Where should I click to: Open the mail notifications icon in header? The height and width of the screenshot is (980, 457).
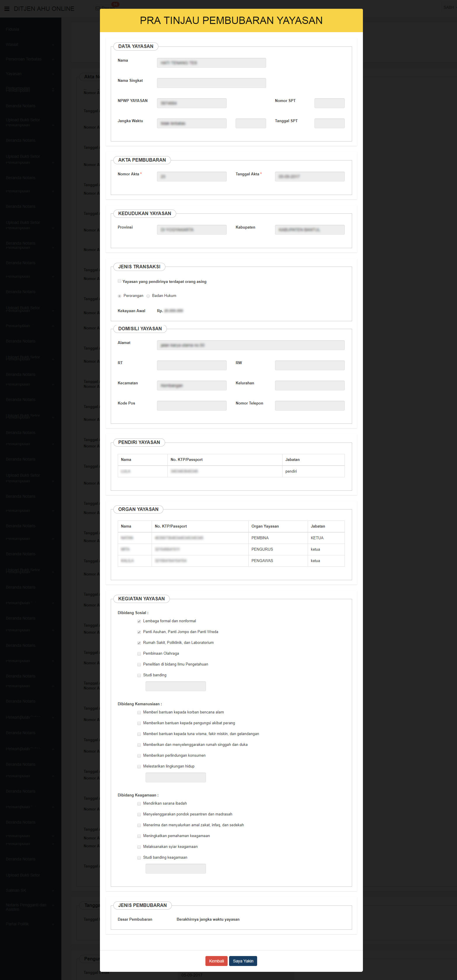click(x=98, y=8)
